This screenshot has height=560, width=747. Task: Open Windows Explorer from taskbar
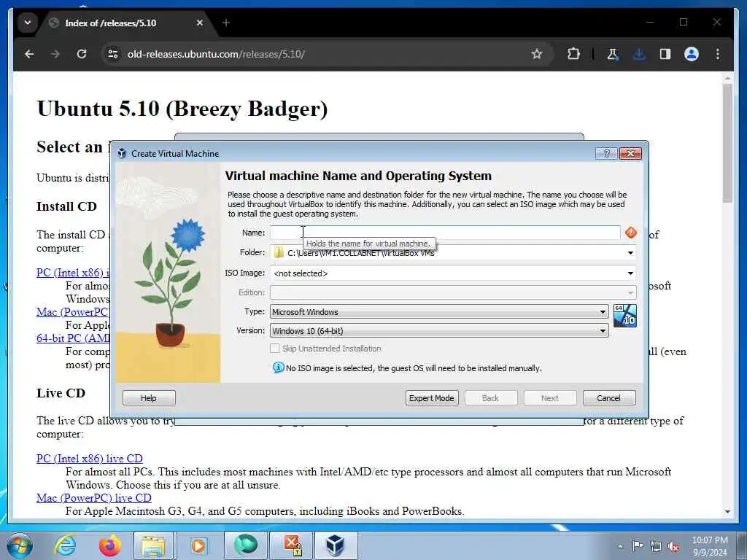pyautogui.click(x=154, y=545)
